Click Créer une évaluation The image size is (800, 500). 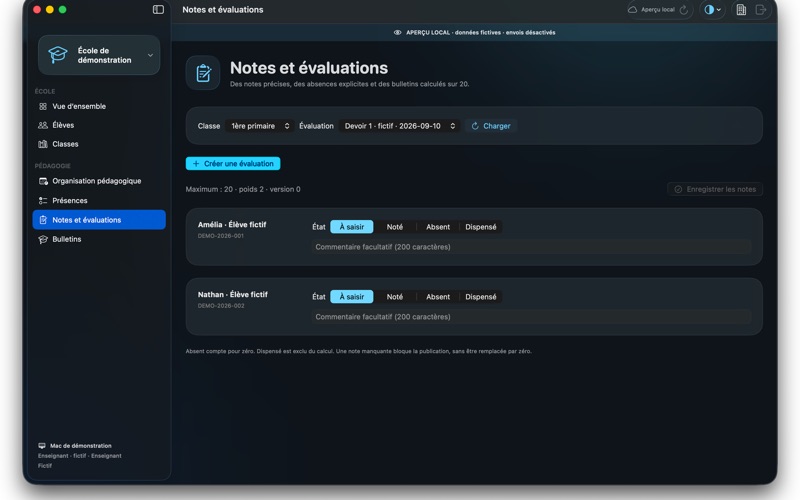(233, 164)
